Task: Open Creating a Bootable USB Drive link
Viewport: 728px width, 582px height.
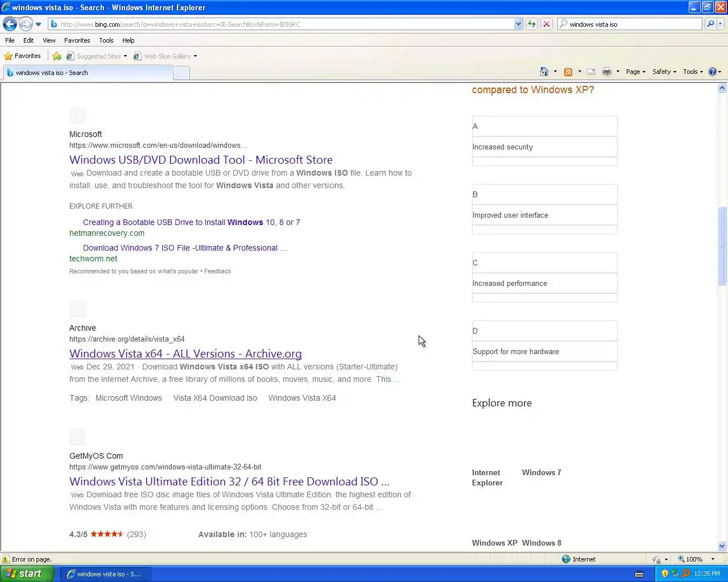Action: coord(192,222)
